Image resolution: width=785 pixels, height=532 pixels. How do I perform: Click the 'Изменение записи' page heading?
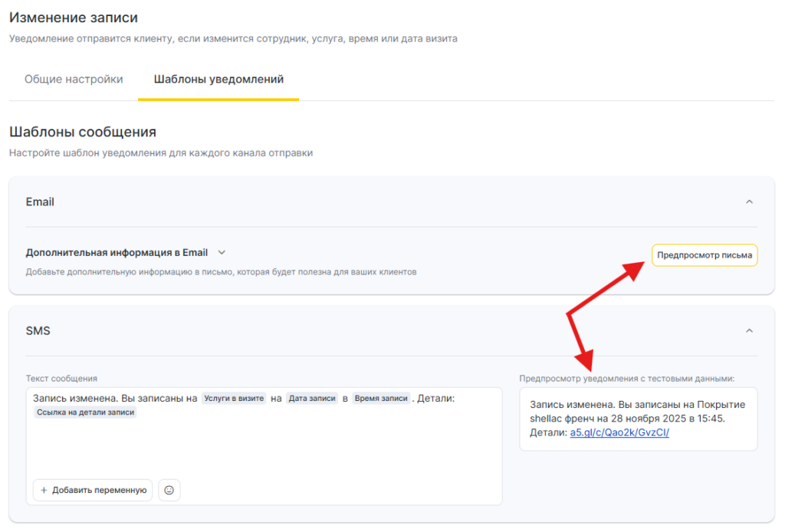tap(67, 17)
